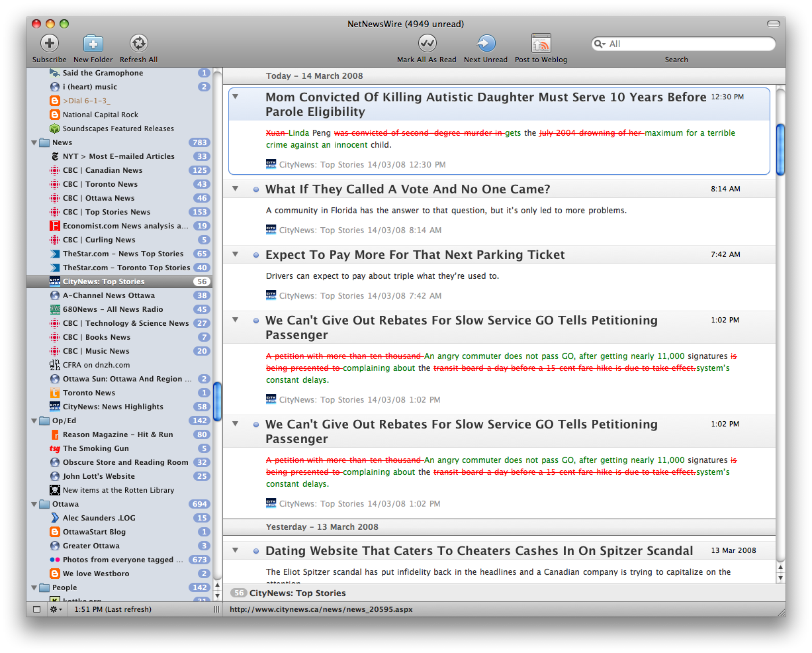Select Reason Magazine - Hit & Run feed
812x653 pixels.
118,434
